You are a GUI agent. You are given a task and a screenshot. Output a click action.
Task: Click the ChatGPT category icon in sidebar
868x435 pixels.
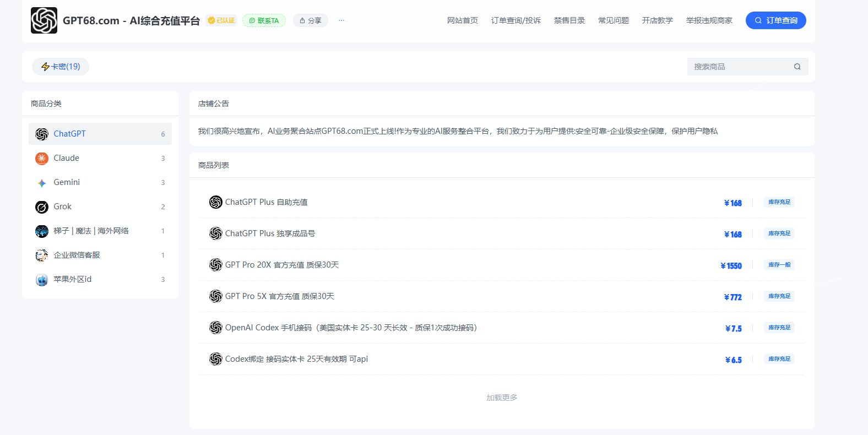(x=42, y=134)
